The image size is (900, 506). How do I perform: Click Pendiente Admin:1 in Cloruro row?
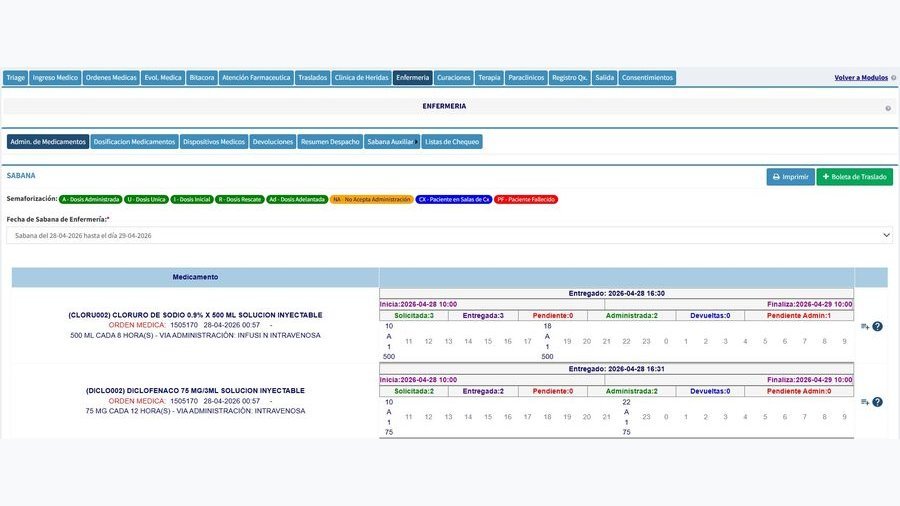[x=799, y=316]
